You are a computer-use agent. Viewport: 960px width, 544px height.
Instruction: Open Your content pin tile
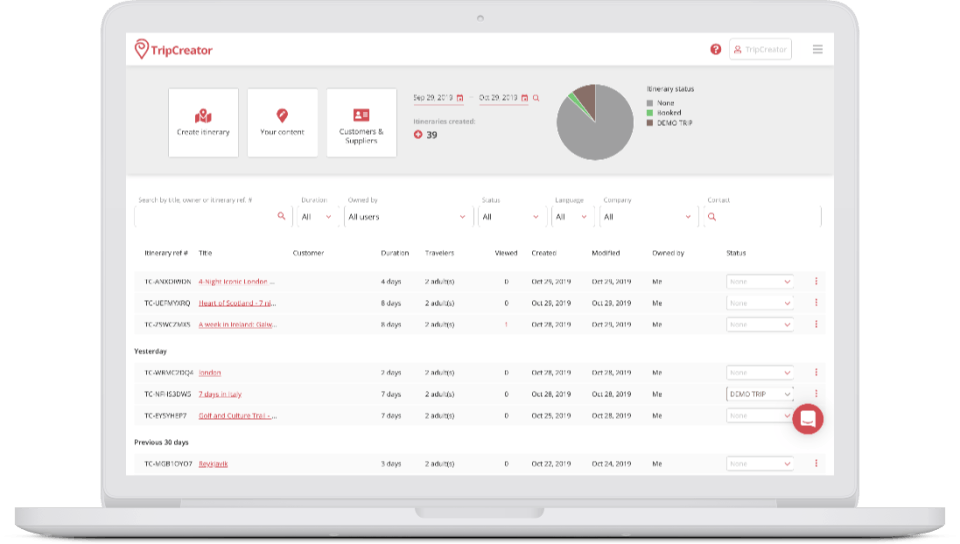pyautogui.click(x=282, y=123)
